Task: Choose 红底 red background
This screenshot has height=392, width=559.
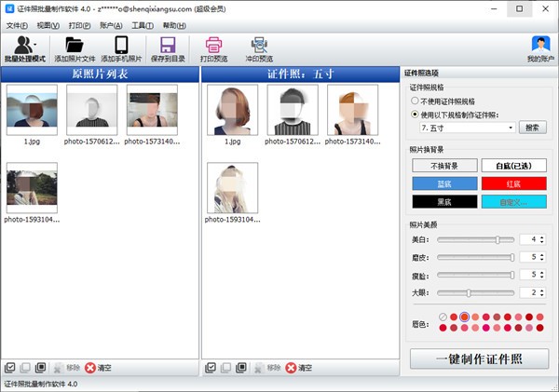Action: click(513, 183)
